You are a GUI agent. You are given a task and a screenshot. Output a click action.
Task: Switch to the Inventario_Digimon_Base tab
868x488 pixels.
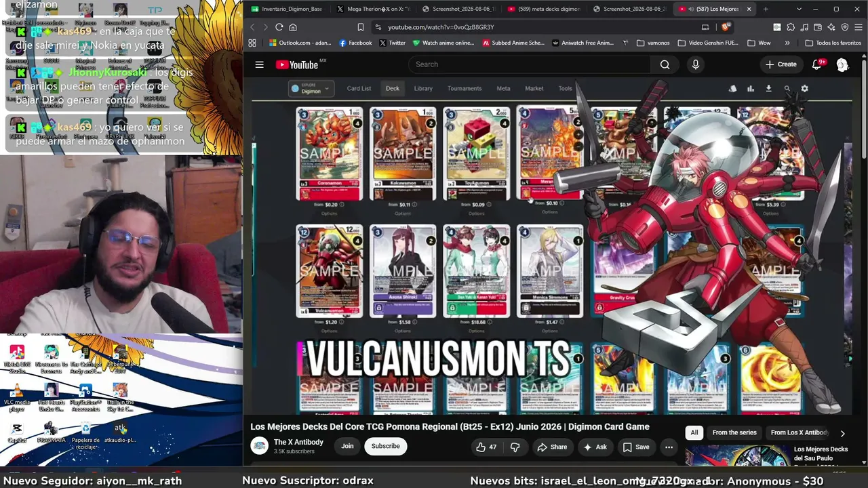click(287, 9)
